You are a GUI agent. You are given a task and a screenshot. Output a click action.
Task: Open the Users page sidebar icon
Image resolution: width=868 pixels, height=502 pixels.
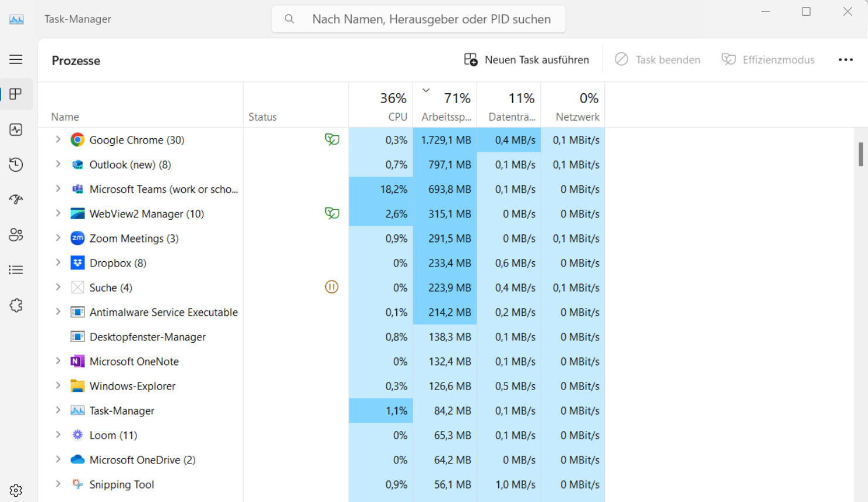click(x=16, y=234)
